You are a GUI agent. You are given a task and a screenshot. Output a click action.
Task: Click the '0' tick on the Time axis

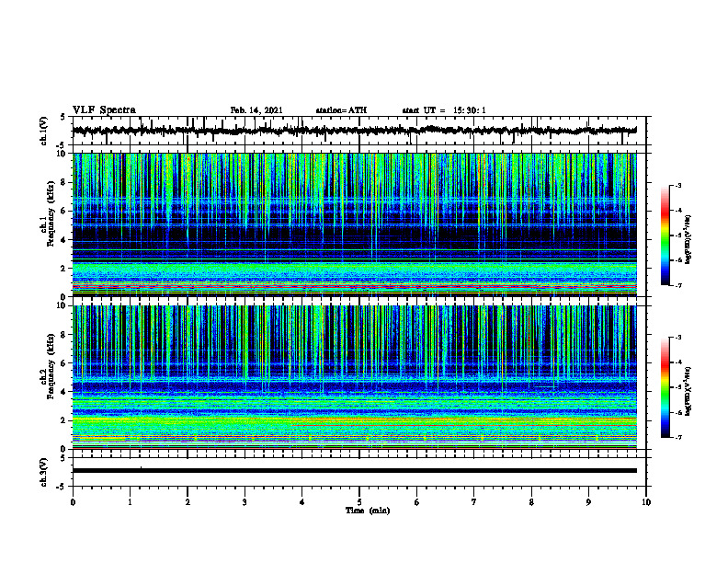[x=73, y=502]
